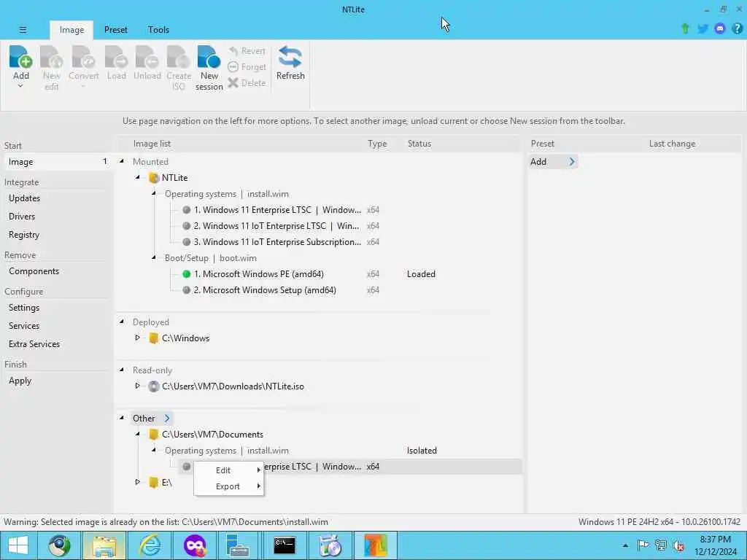Collapse the Boot/Setup boot.wim node
Image resolution: width=747 pixels, height=560 pixels.
(153, 257)
